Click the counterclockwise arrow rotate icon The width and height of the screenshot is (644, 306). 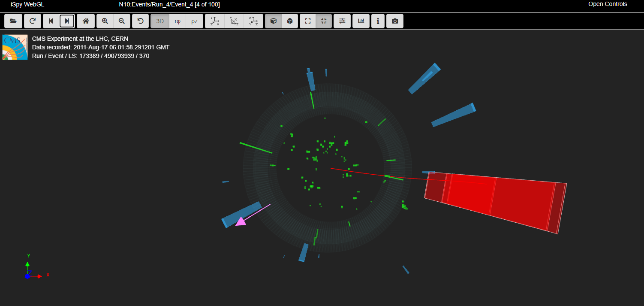pos(140,21)
